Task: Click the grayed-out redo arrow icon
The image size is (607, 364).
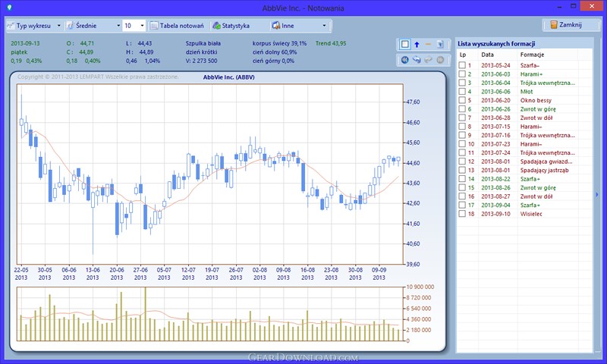Action: click(x=428, y=60)
